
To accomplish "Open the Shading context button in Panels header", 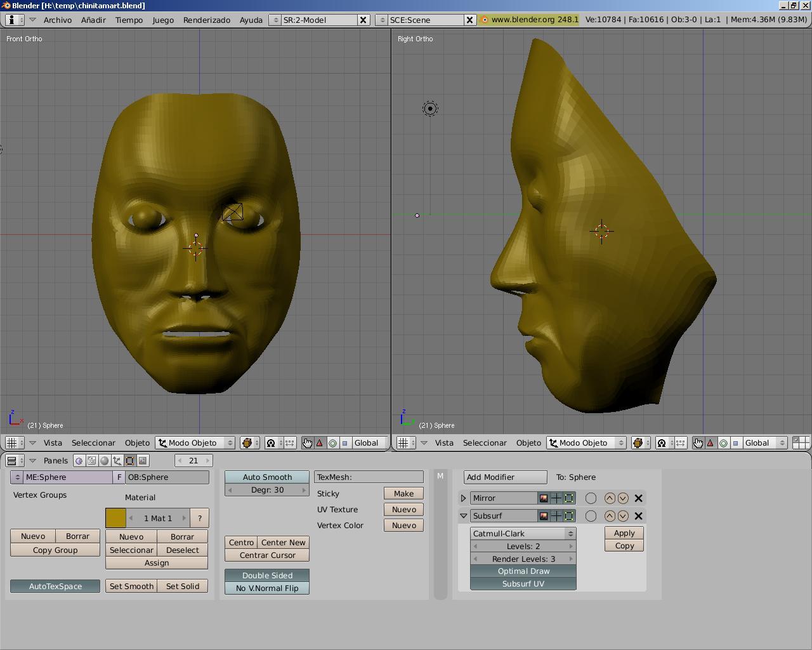I will (x=105, y=461).
